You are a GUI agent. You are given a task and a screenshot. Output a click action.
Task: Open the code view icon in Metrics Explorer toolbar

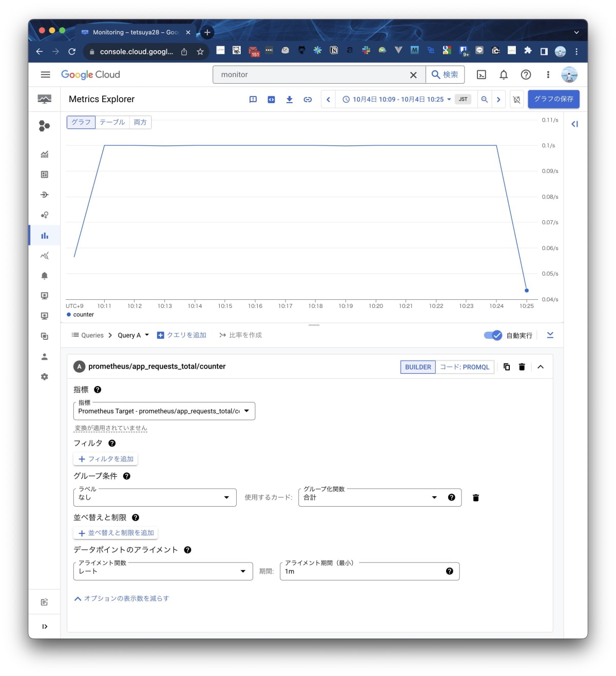271,100
